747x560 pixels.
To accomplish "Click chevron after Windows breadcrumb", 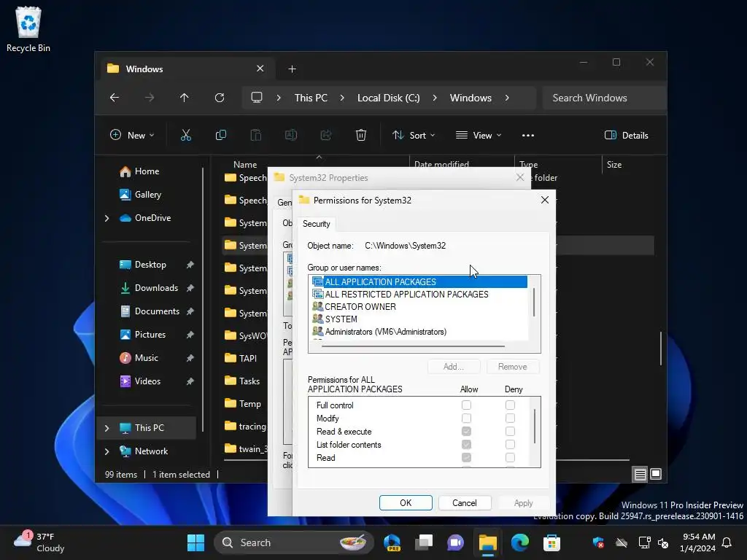I will 507,98.
